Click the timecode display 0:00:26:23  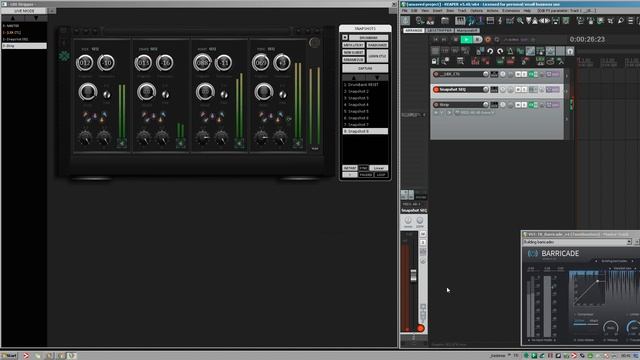[x=587, y=40]
